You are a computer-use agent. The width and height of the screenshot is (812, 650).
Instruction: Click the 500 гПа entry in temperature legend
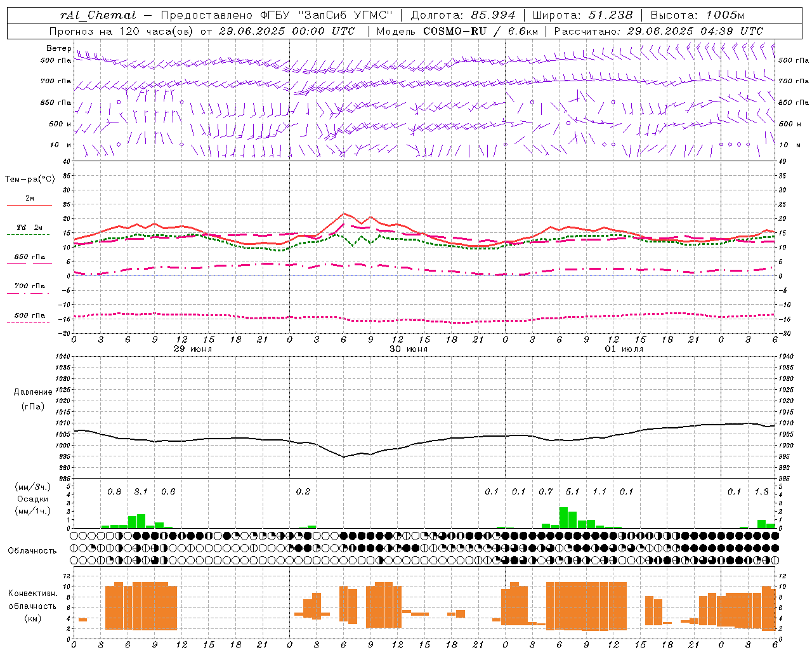(x=29, y=315)
